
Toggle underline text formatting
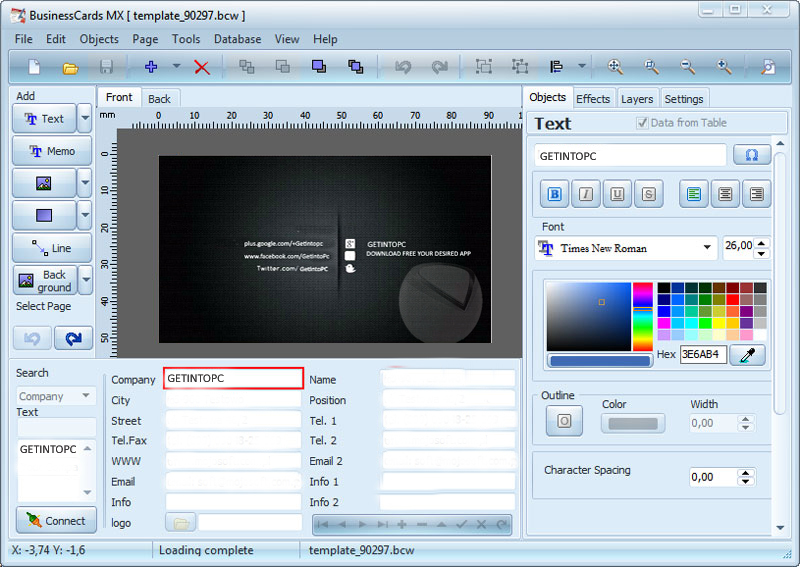click(x=617, y=194)
